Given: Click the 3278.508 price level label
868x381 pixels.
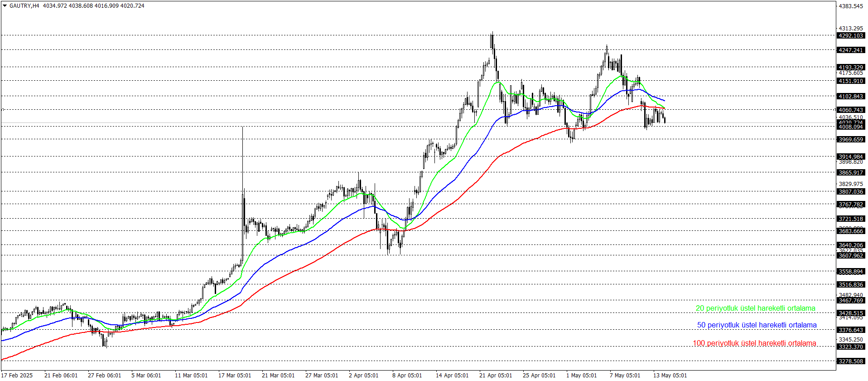Looking at the screenshot, I should [x=851, y=361].
